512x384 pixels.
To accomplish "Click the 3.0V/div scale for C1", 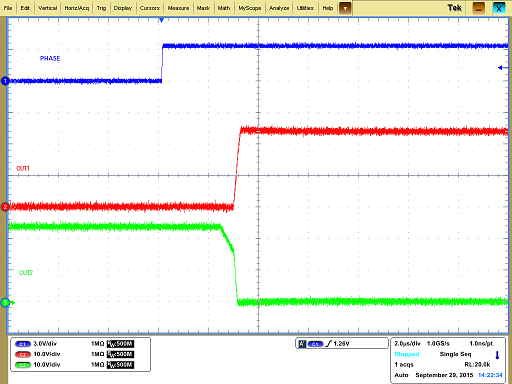I will pos(45,344).
